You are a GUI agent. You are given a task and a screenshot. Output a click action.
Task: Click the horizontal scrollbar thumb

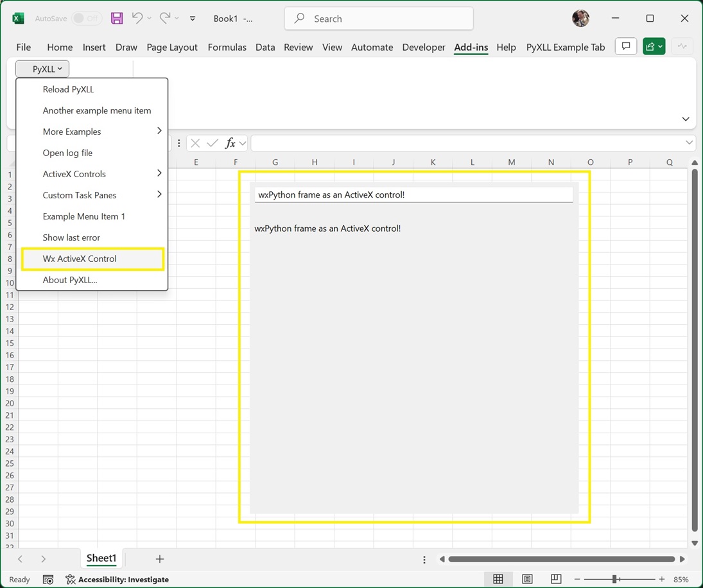(561, 559)
